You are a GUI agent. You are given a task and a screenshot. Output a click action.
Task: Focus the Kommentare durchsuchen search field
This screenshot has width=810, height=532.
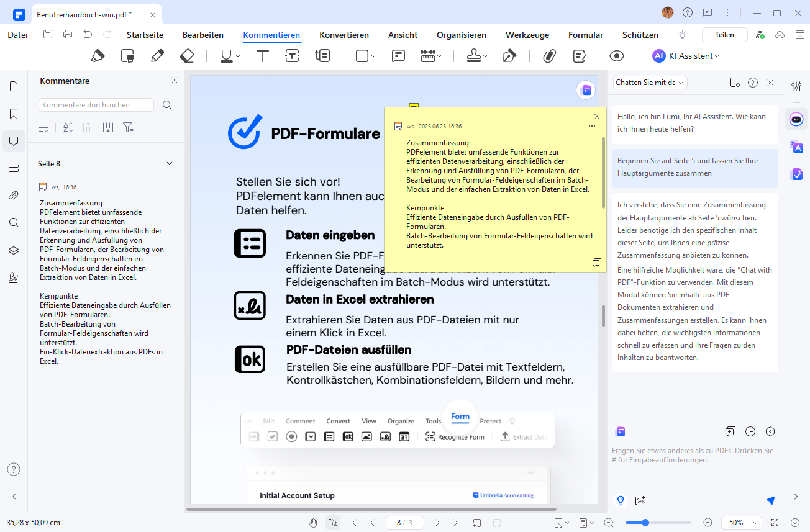(x=96, y=105)
